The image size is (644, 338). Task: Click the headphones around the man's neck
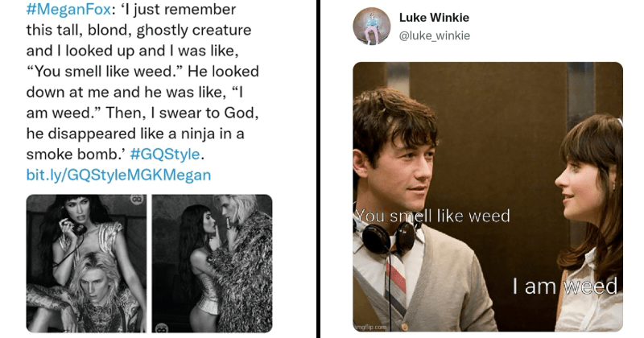[388, 237]
